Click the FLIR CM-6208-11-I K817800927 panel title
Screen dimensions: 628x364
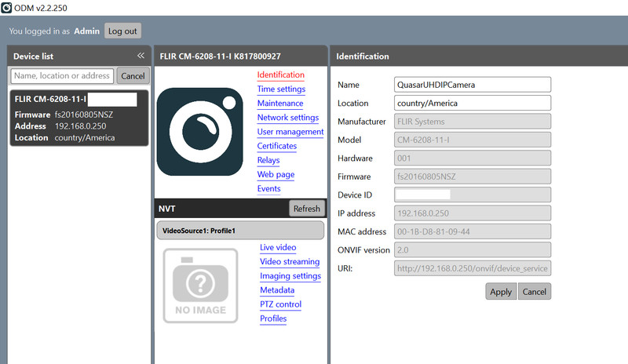pos(221,56)
